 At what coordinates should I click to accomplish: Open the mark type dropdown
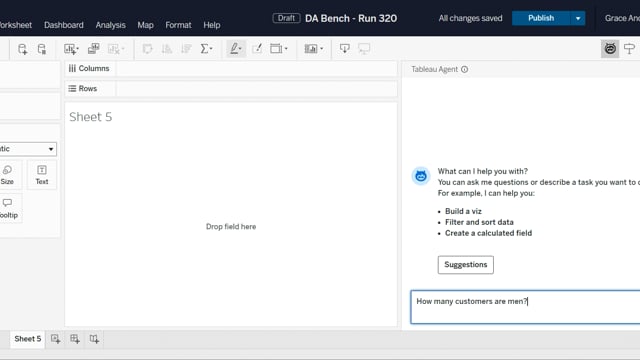click(x=27, y=149)
